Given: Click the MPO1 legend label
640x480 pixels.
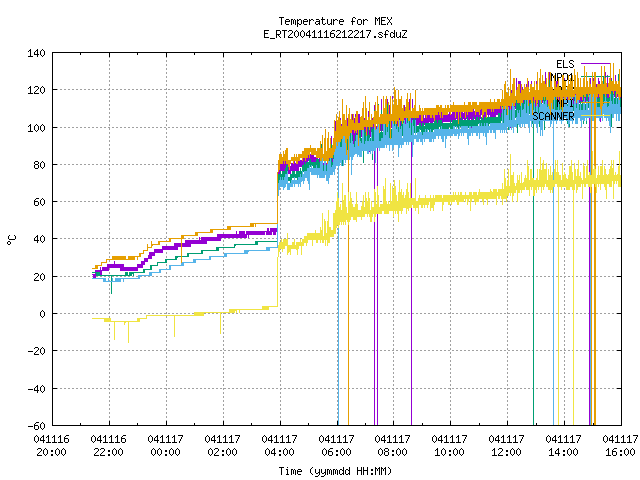Looking at the screenshot, I should pyautogui.click(x=562, y=77).
